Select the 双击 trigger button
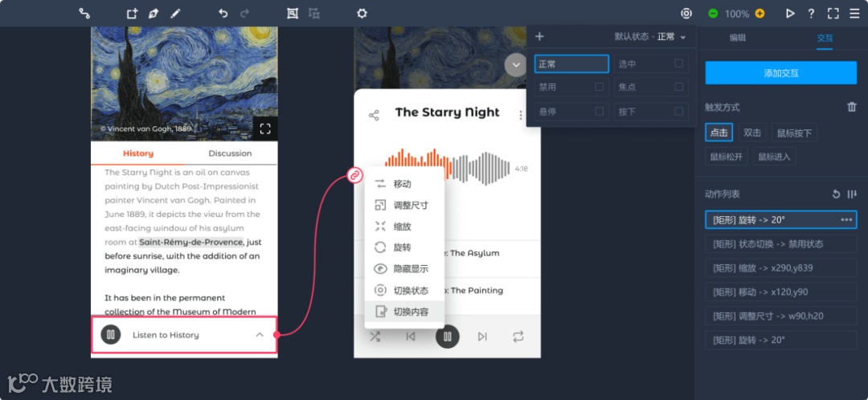The height and width of the screenshot is (400, 868). click(752, 133)
